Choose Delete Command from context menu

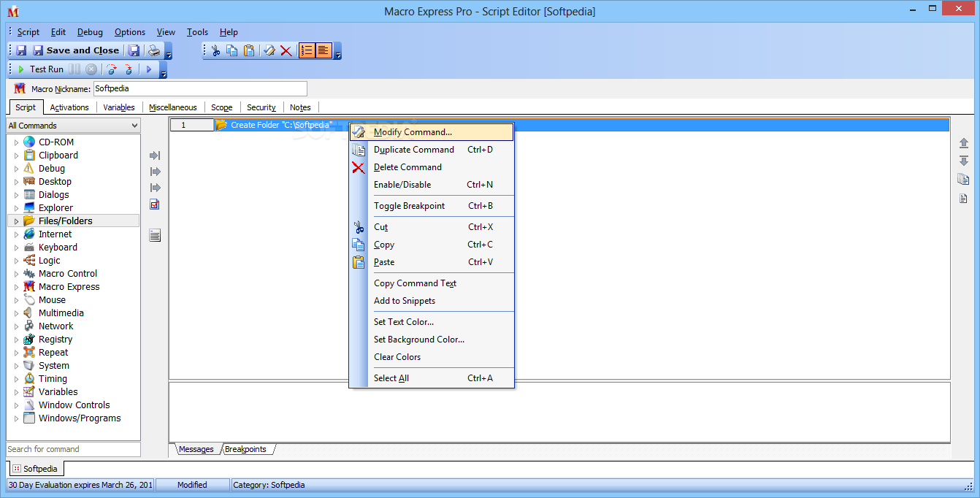(x=432, y=167)
